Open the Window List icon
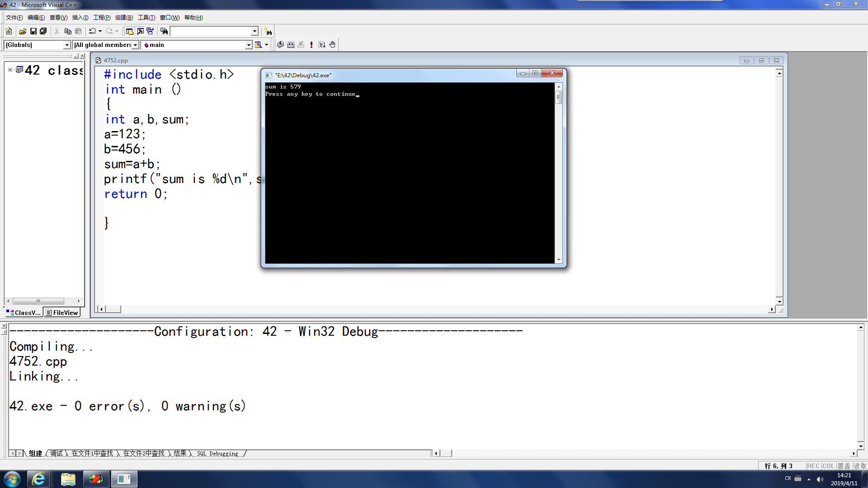 click(x=150, y=31)
